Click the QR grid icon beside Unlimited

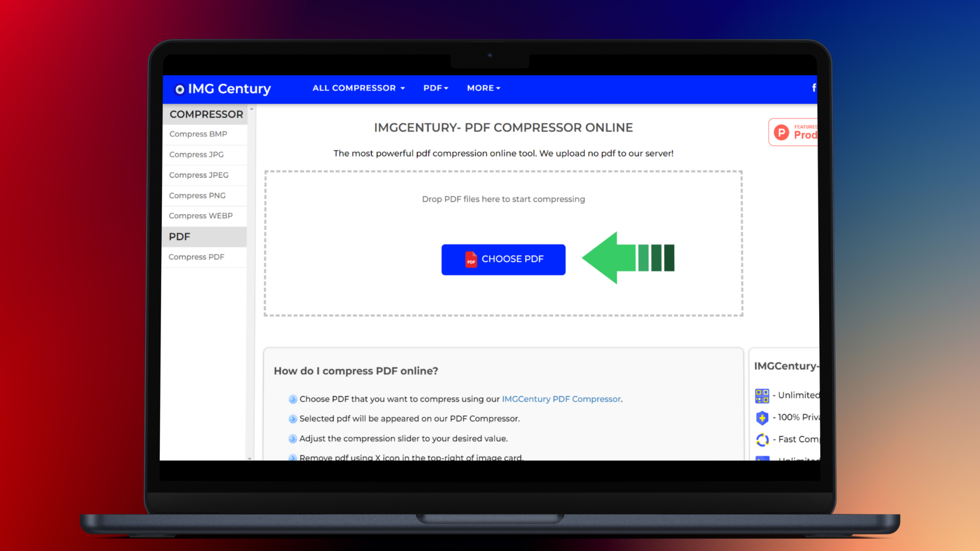point(762,396)
